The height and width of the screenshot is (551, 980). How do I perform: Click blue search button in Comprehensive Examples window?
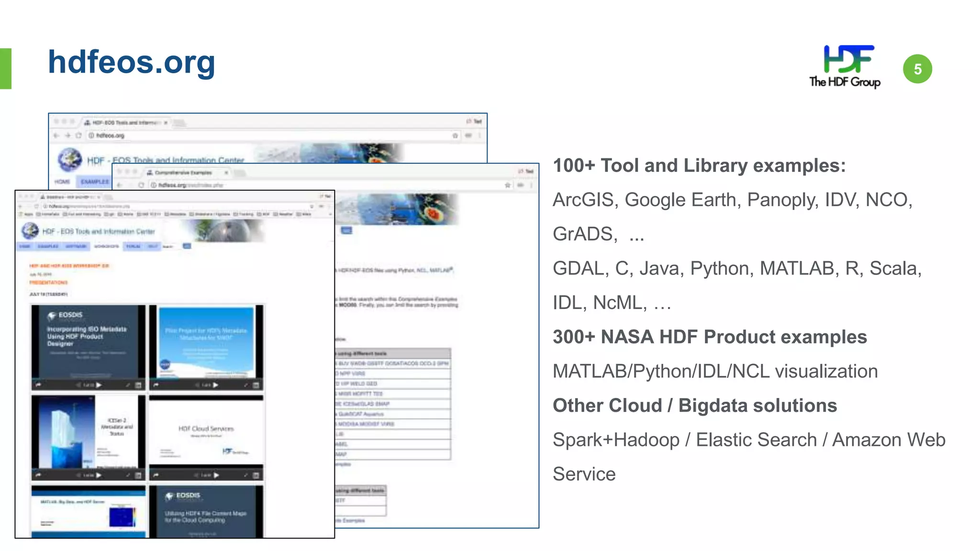346,231
